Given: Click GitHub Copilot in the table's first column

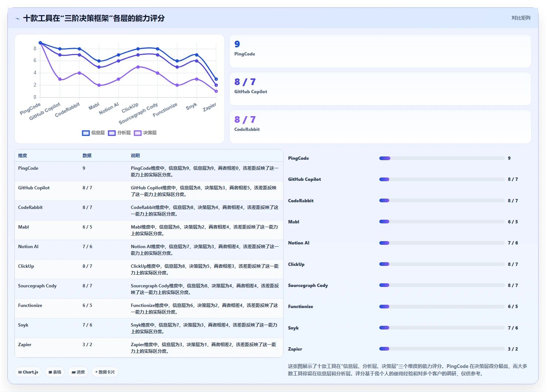Looking at the screenshot, I should click(x=34, y=188).
